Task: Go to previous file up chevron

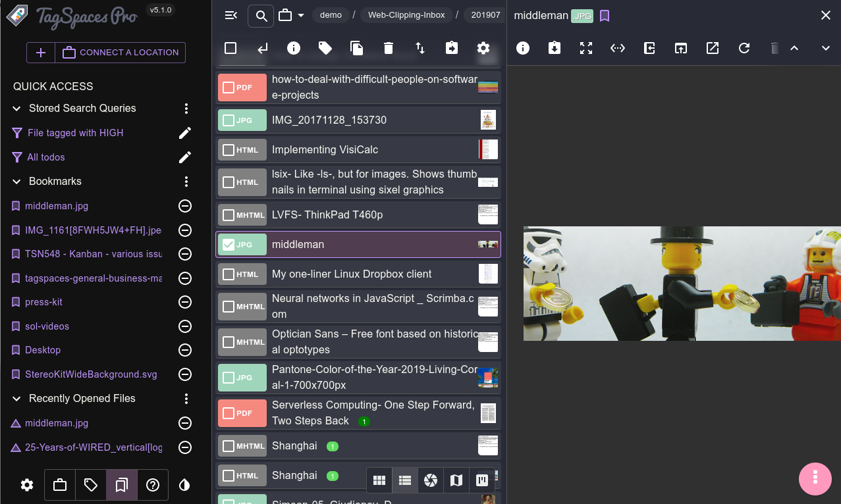Action: tap(794, 48)
